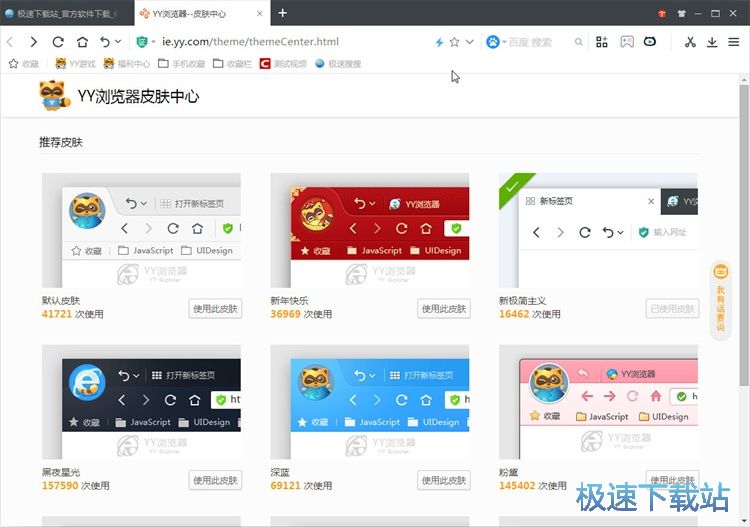Open the hamburger main menu
This screenshot has width=750, height=527.
coord(734,42)
